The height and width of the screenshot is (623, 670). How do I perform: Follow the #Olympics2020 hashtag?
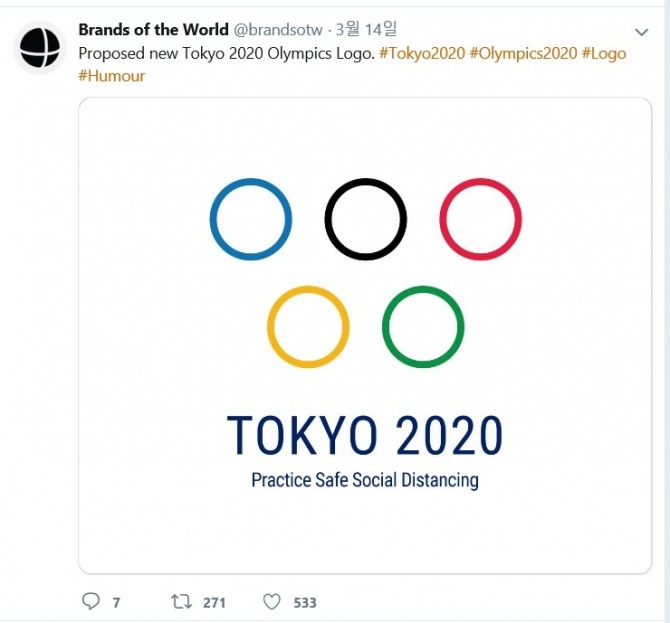[523, 53]
